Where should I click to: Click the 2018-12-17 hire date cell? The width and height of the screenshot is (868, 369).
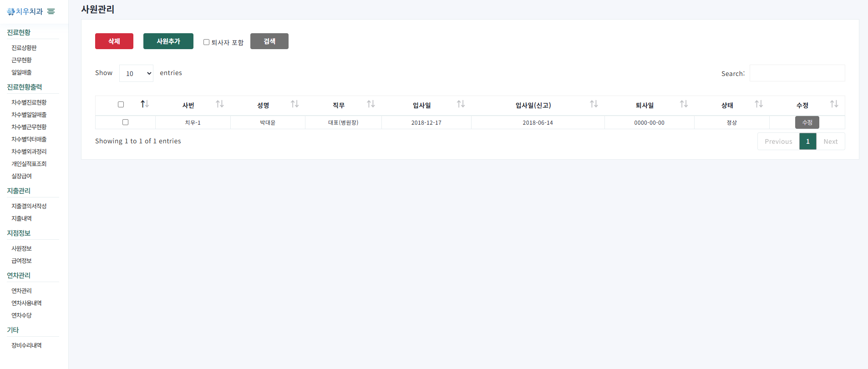tap(426, 123)
